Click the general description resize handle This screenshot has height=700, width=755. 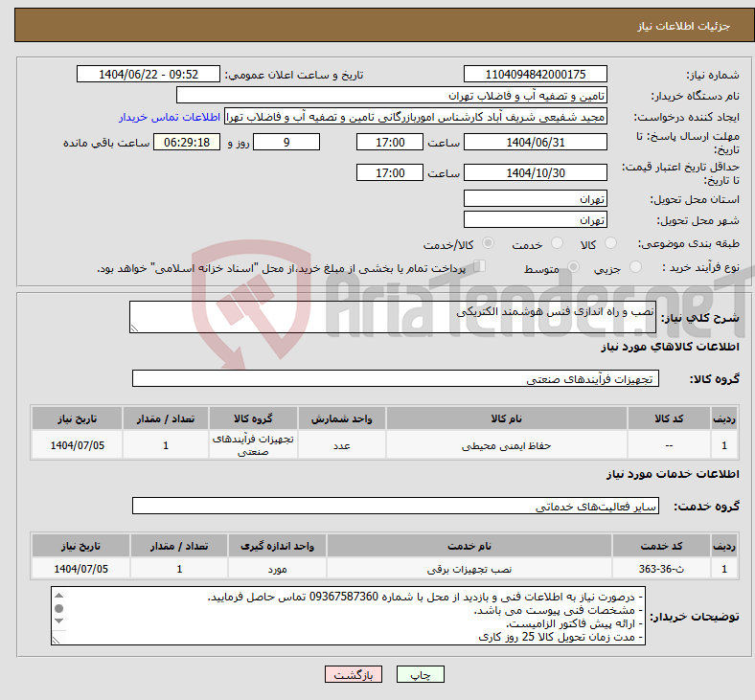point(134,328)
